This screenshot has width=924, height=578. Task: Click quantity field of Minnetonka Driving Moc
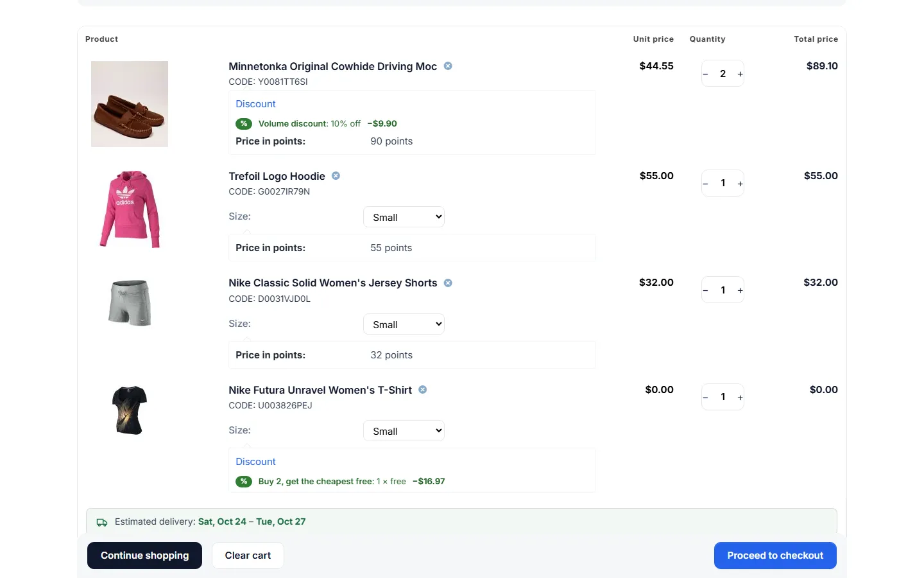tap(723, 74)
